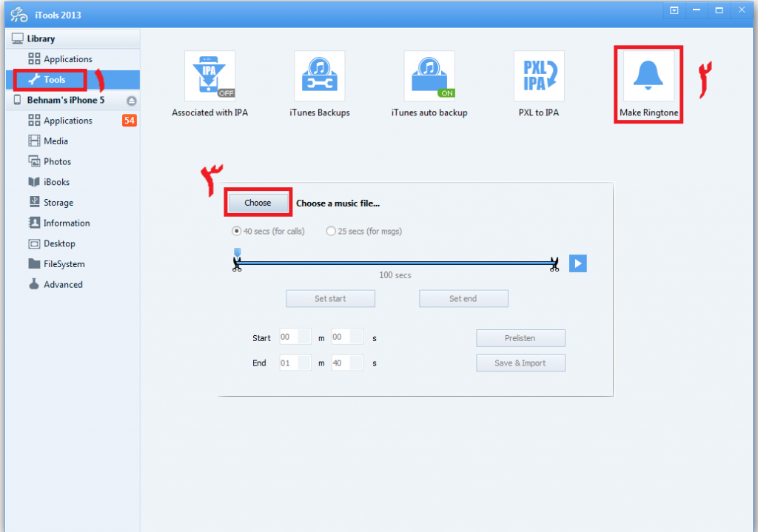Click the iTools 2013 logo
Viewport: 758px width, 532px height.
19,15
